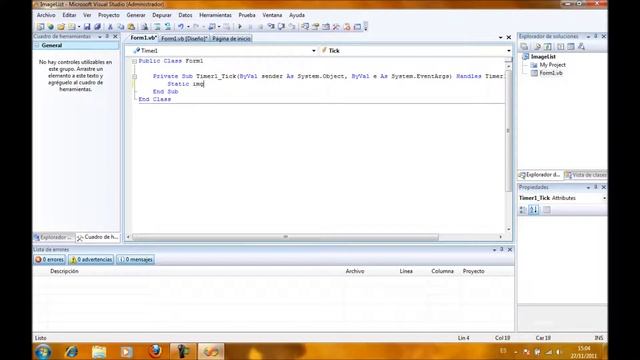Open the active documents list dropdown arrow
The image size is (640, 360).
click(500, 38)
